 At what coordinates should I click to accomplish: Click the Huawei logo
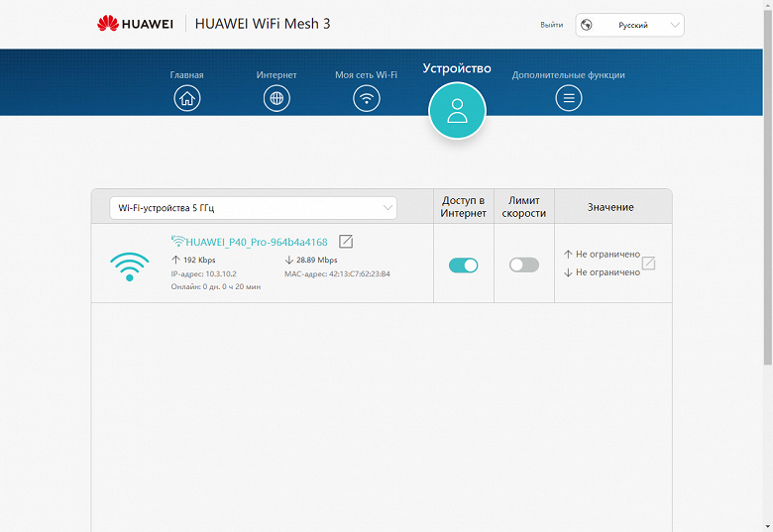(135, 24)
